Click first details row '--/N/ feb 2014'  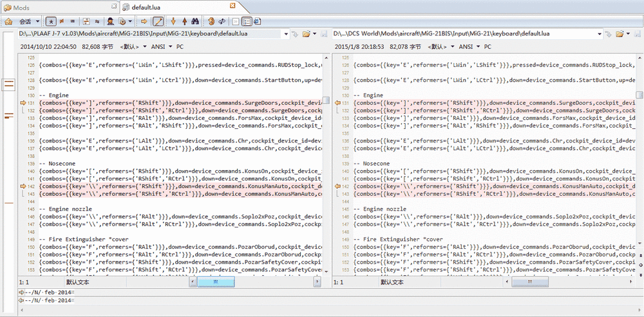49,293
